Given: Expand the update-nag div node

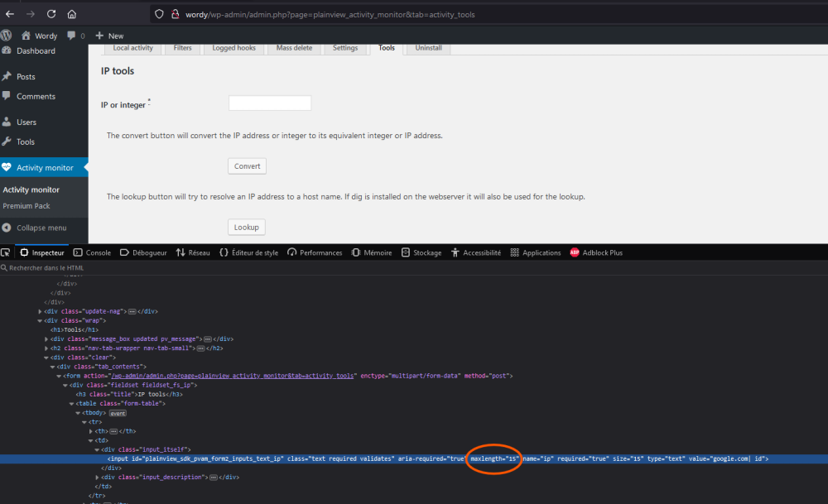Looking at the screenshot, I should [x=41, y=311].
